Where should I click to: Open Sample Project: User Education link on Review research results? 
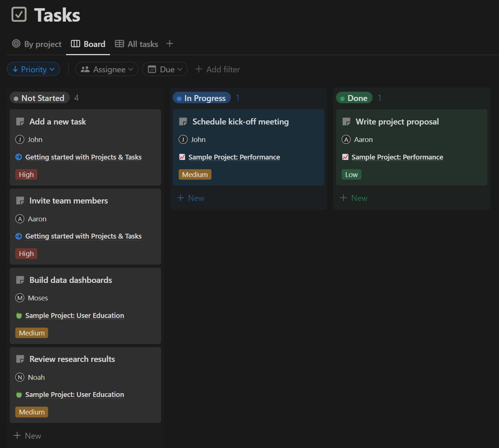[75, 395]
